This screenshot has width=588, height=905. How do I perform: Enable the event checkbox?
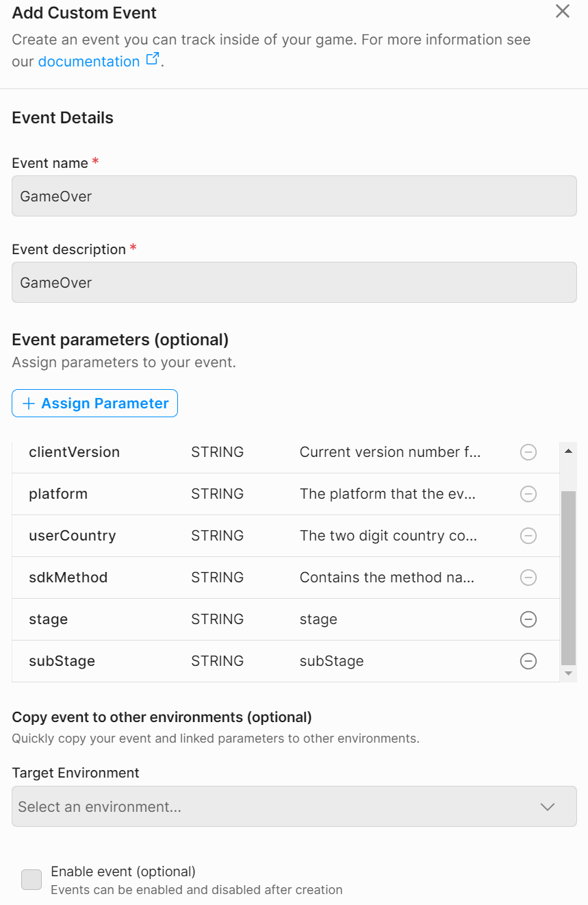pyautogui.click(x=31, y=880)
